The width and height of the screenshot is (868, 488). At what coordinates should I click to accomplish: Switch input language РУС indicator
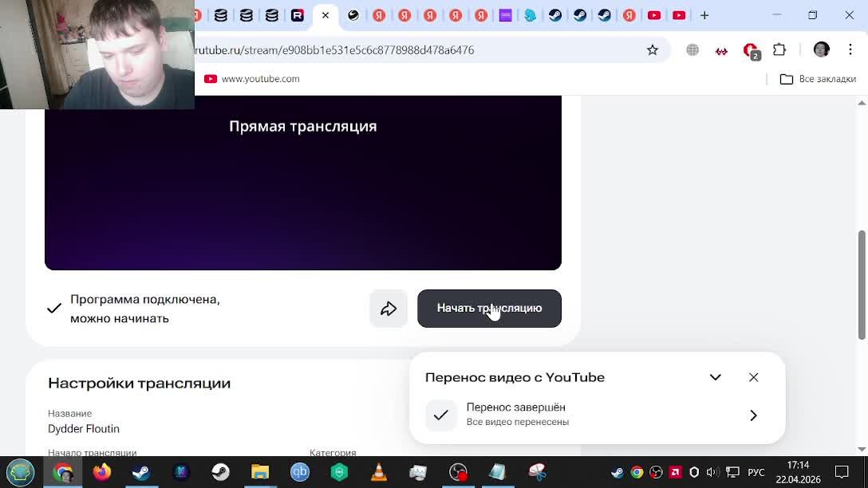[x=756, y=473]
